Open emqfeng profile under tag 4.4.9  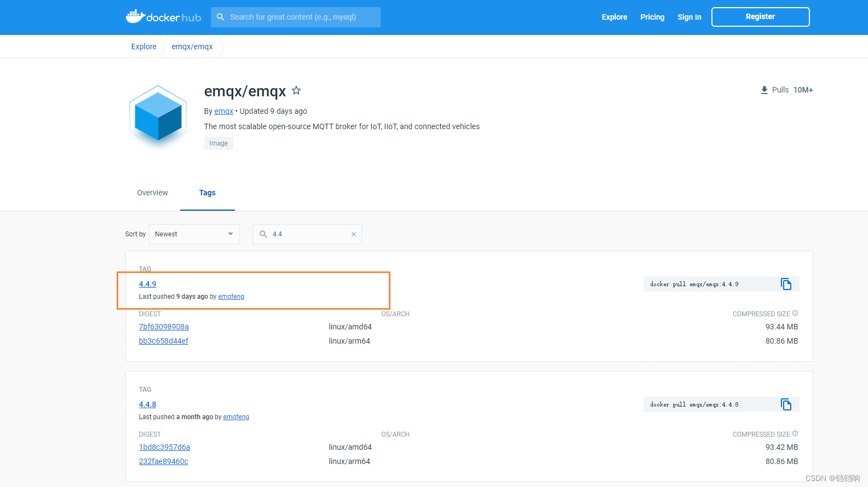click(x=231, y=297)
